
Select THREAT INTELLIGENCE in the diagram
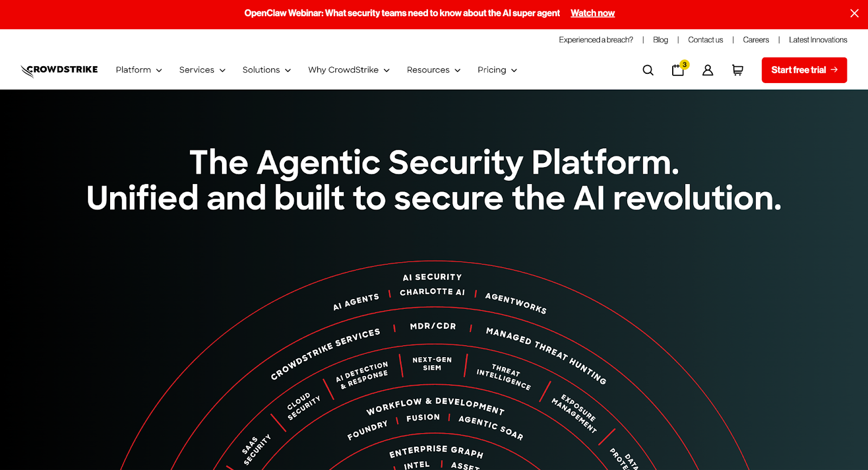(504, 377)
